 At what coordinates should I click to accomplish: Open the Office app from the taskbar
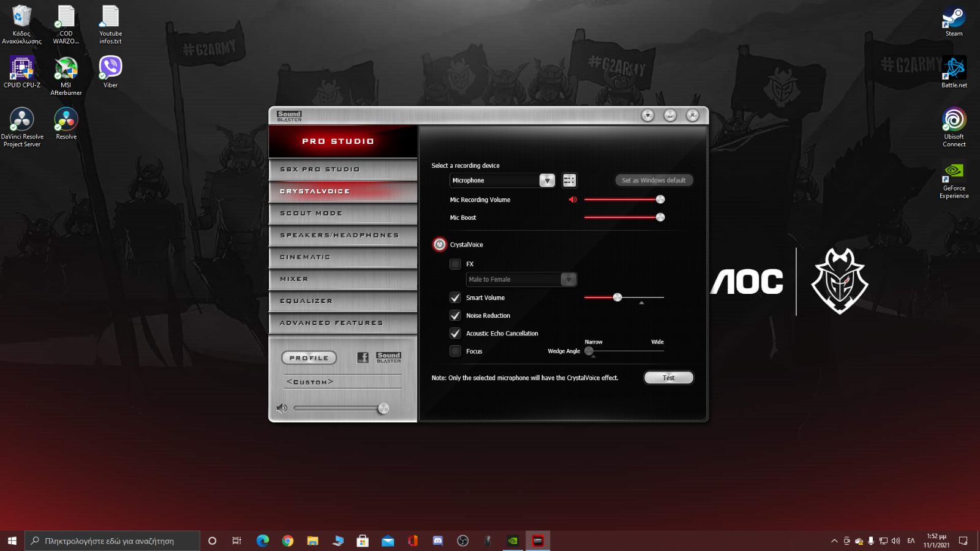tap(413, 541)
